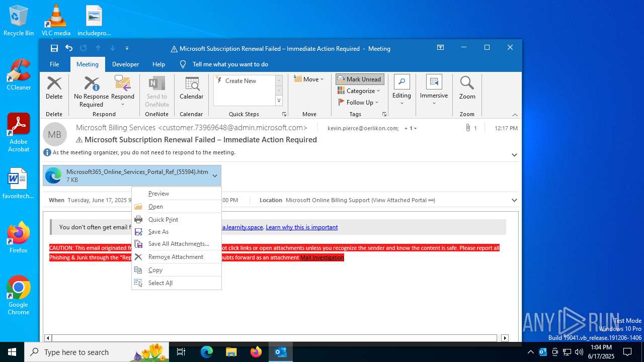Open the Immersive reader dropdown

tap(434, 90)
